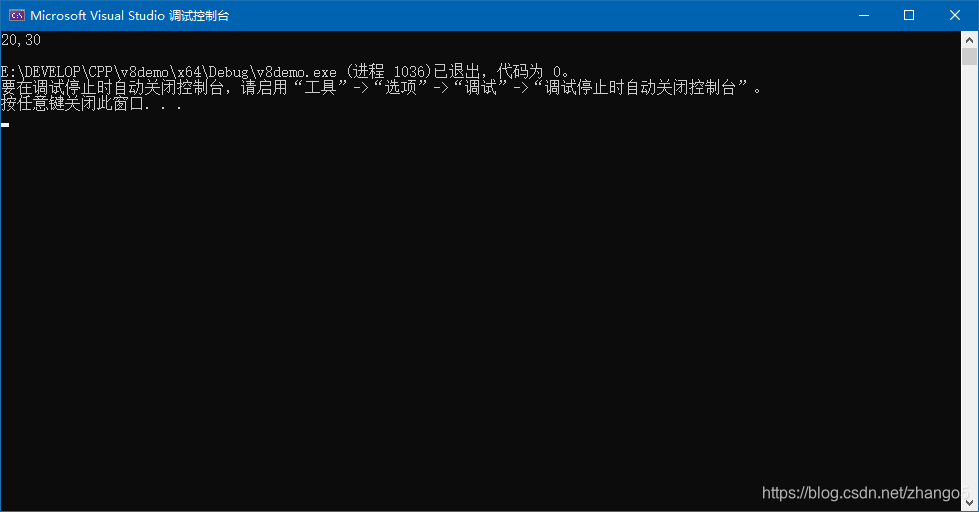Maximize the debug console window
This screenshot has width=979, height=512.
click(909, 16)
